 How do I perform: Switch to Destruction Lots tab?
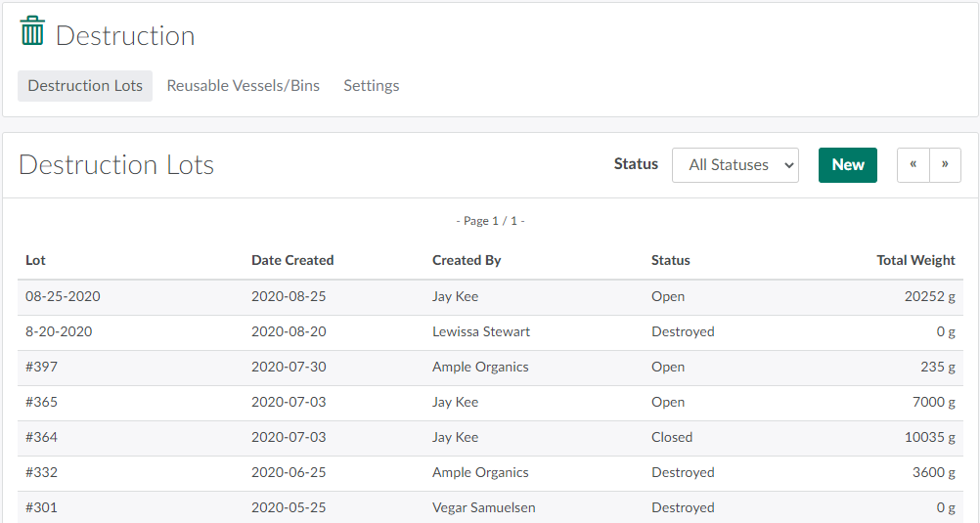tap(85, 85)
